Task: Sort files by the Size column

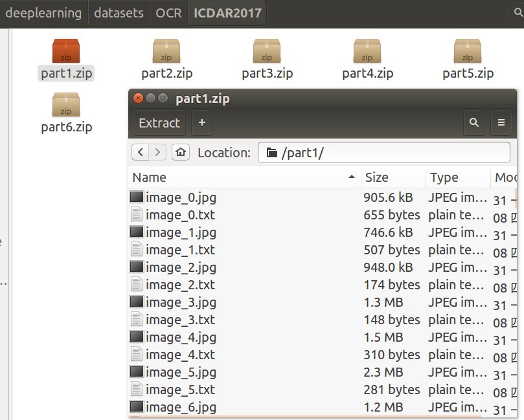Action: coord(382,177)
